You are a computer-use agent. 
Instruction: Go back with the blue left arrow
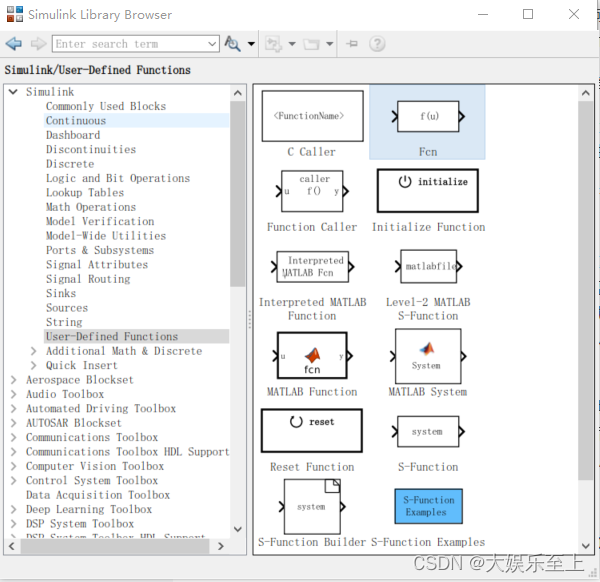point(14,44)
